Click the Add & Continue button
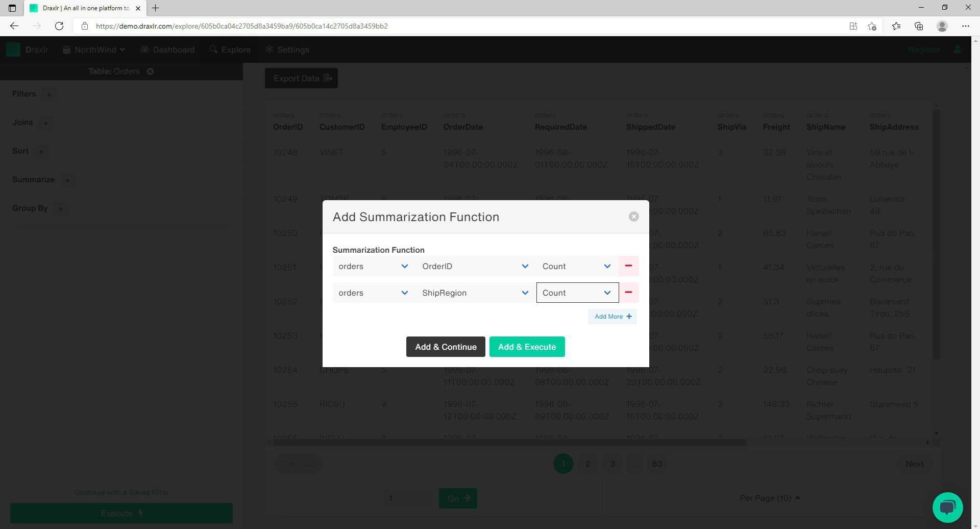This screenshot has height=529, width=980. (446, 347)
